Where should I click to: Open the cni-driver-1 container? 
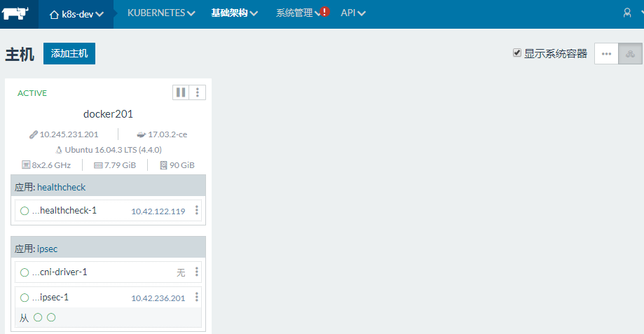(x=60, y=272)
